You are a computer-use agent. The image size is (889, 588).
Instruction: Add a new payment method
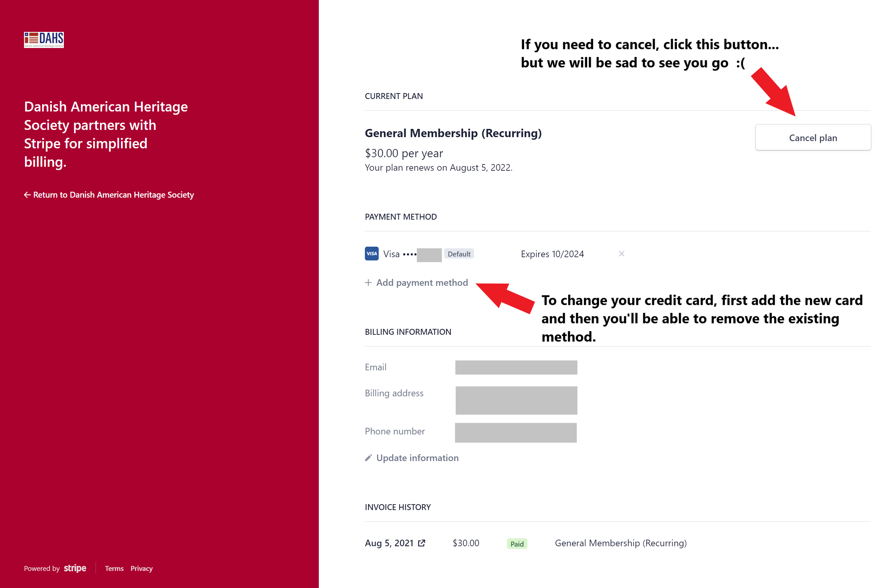[422, 282]
